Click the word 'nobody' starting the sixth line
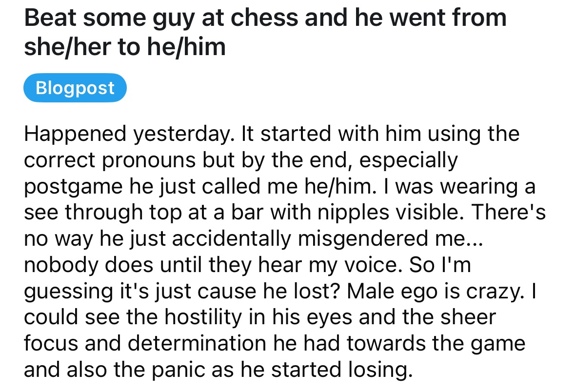The image size is (575, 392). point(61,265)
